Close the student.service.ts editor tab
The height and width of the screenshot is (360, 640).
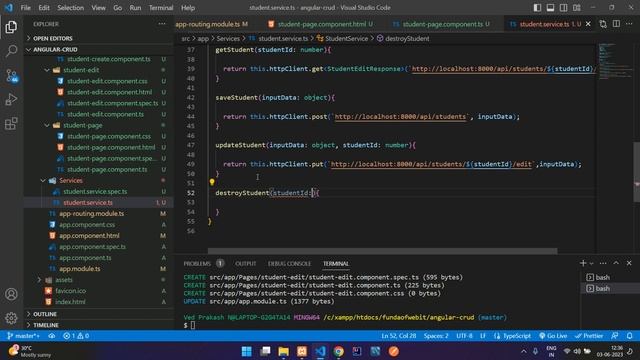point(588,24)
